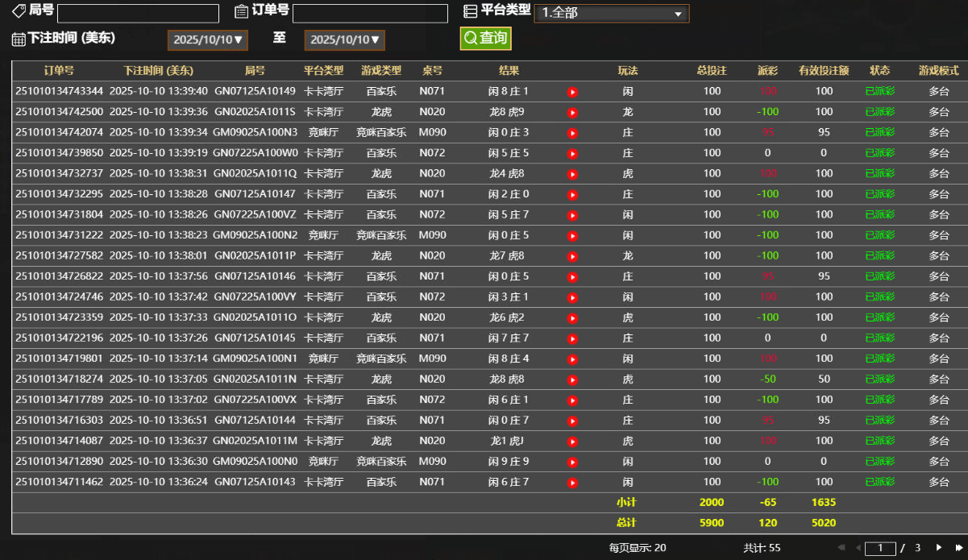Image resolution: width=968 pixels, height=560 pixels.
Task: Click the list icon beside 平台类型
Action: [x=470, y=12]
